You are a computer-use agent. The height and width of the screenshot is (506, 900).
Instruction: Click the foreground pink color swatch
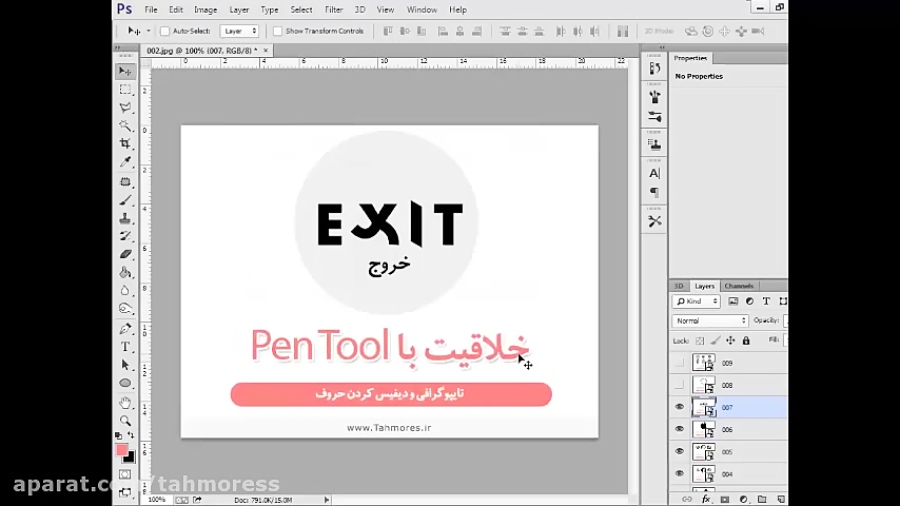(122, 450)
